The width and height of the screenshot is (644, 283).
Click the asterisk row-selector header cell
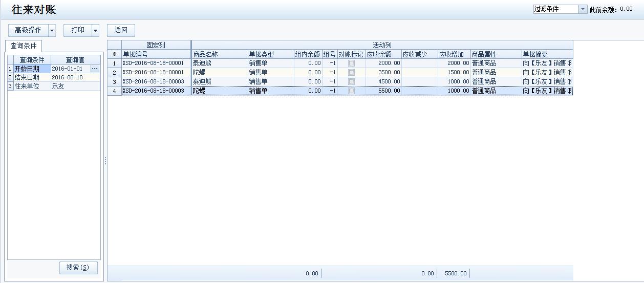point(114,54)
